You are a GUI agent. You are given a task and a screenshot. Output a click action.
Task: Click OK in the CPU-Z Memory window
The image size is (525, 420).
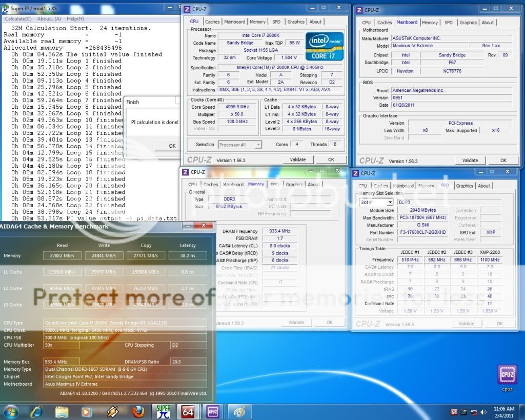(x=330, y=323)
